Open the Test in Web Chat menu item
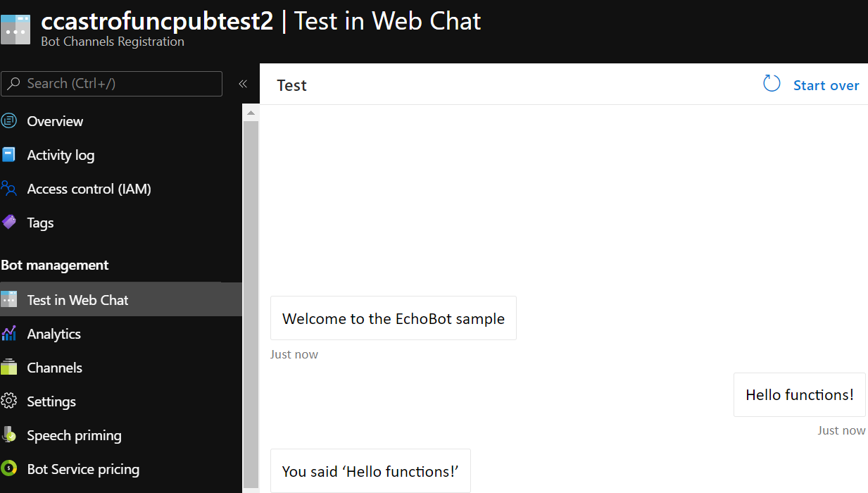 77,300
